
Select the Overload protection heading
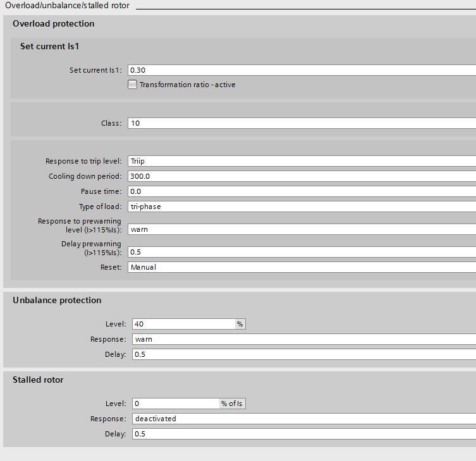coord(54,23)
